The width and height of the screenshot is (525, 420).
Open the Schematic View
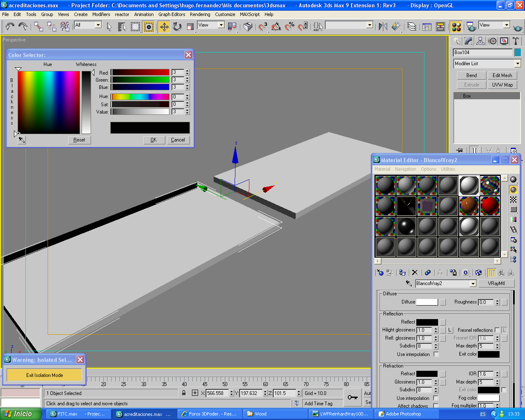pos(441,27)
